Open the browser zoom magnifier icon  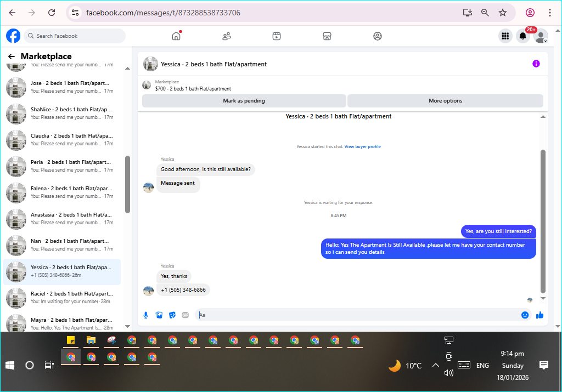(x=485, y=13)
